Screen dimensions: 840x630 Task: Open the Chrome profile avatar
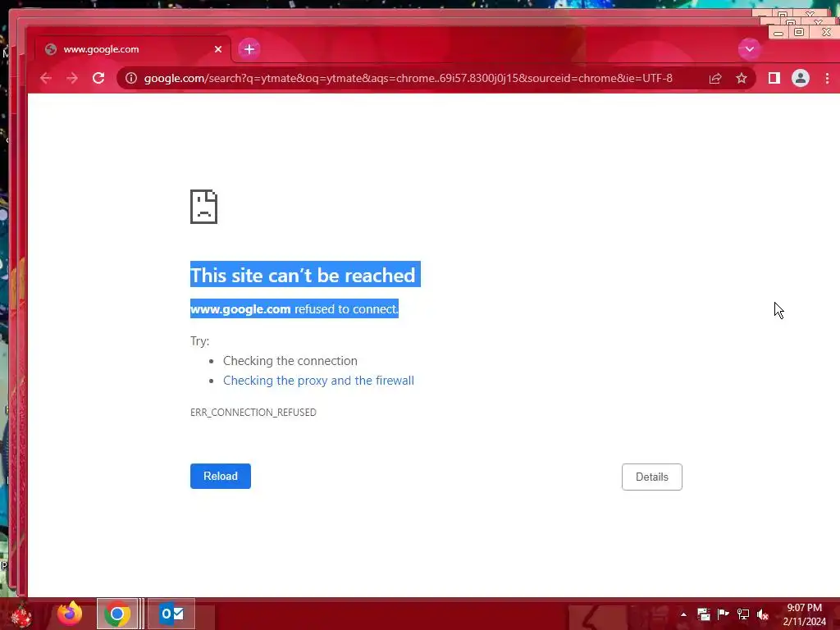click(x=801, y=78)
